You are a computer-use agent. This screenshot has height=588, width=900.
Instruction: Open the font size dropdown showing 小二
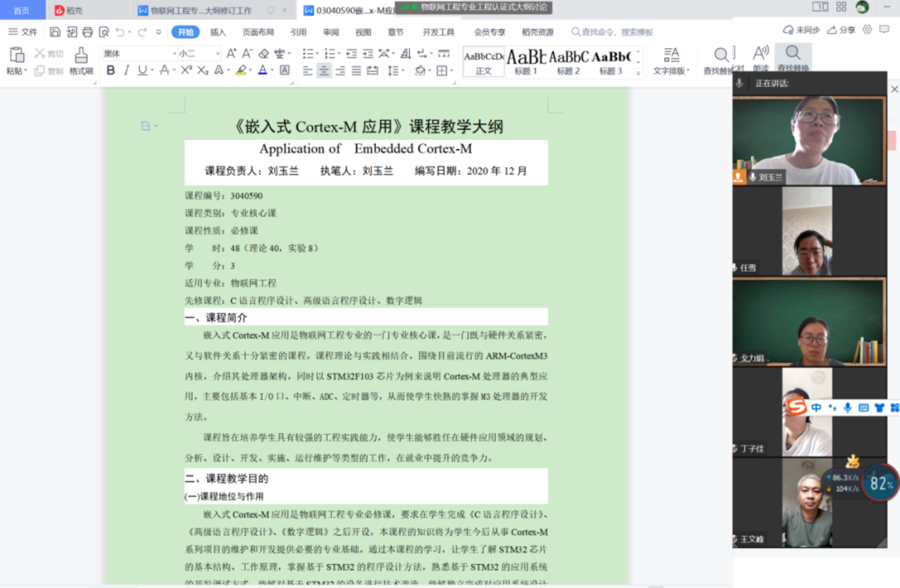coord(199,53)
